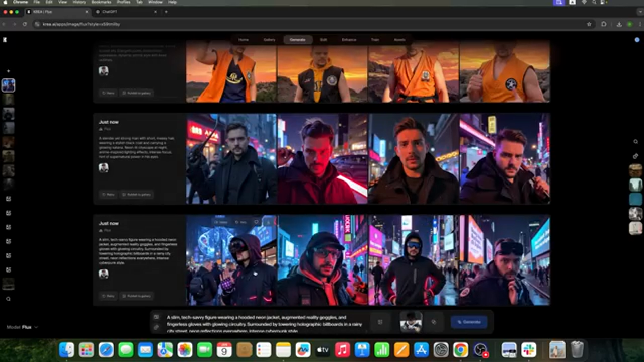The height and width of the screenshot is (362, 644).
Task: Open the man in cap with glasses image
Action: click(x=323, y=260)
